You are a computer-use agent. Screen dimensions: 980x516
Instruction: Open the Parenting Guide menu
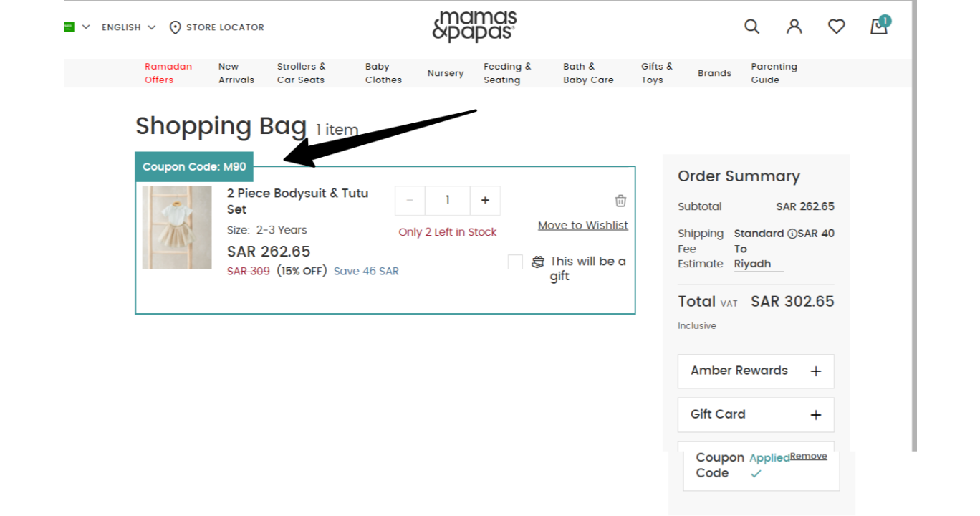[x=774, y=73]
